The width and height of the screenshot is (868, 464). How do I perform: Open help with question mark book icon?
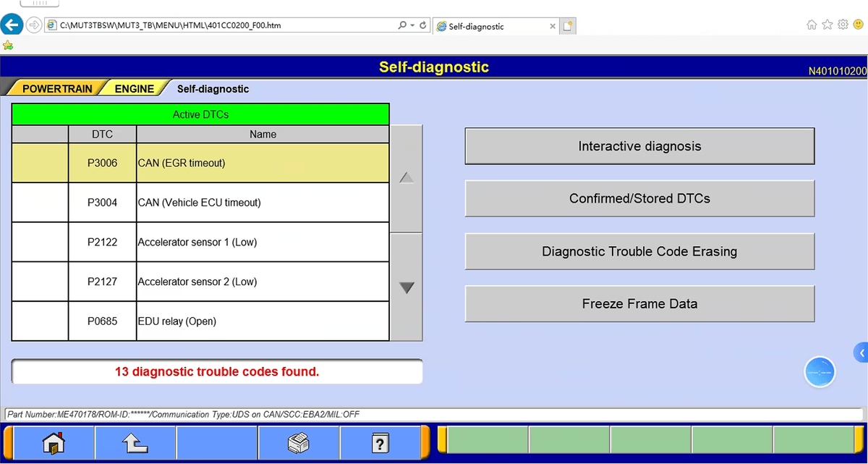click(380, 442)
